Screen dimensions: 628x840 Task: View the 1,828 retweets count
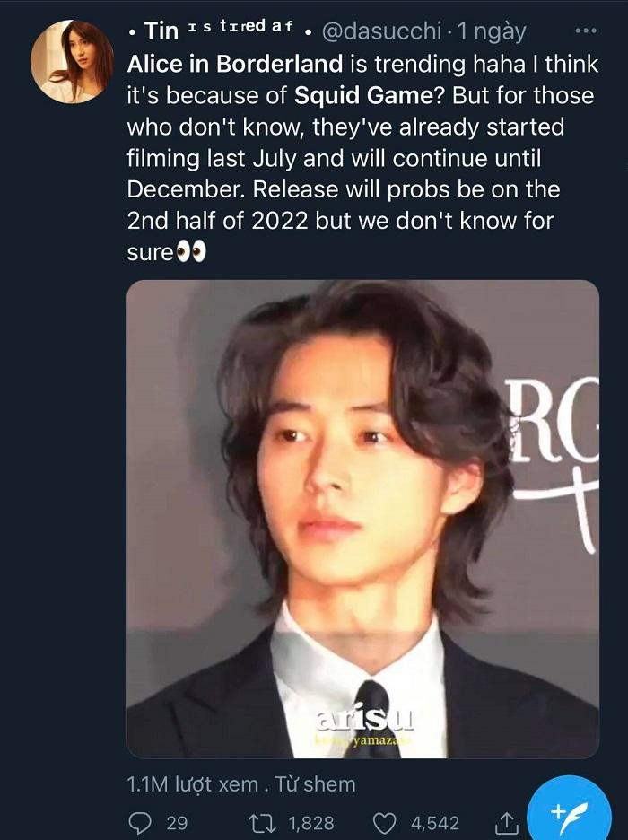coord(311,822)
